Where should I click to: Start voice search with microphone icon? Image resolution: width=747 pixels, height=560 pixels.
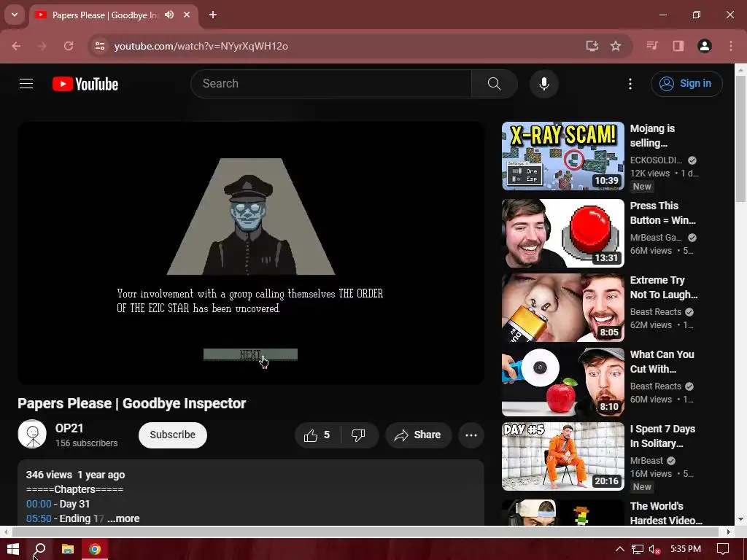[x=544, y=84]
